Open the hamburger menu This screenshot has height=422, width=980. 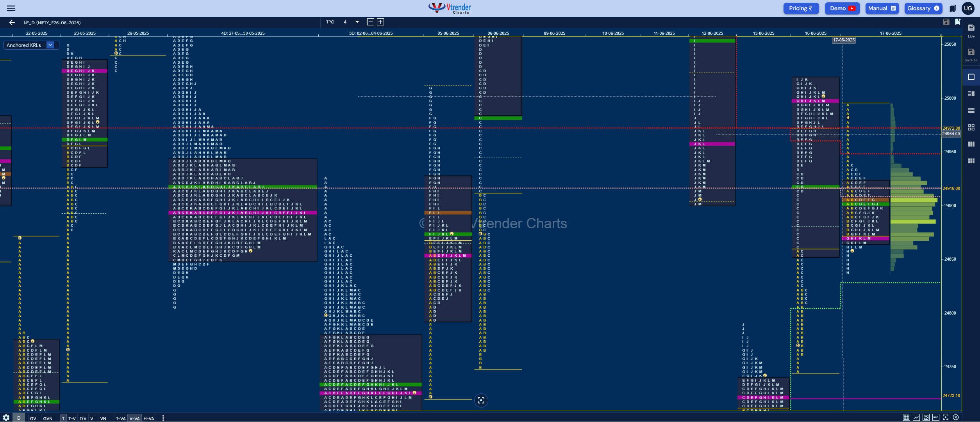[x=11, y=8]
